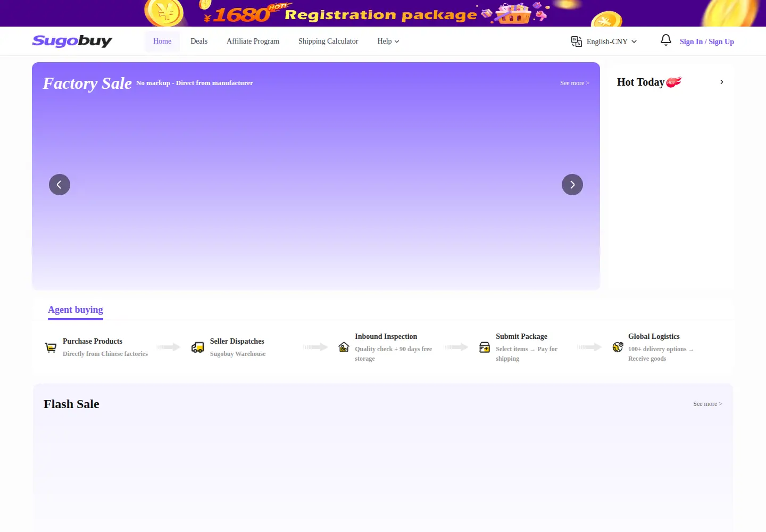
Task: Go to previous Factory Sale slide
Action: coord(60,185)
